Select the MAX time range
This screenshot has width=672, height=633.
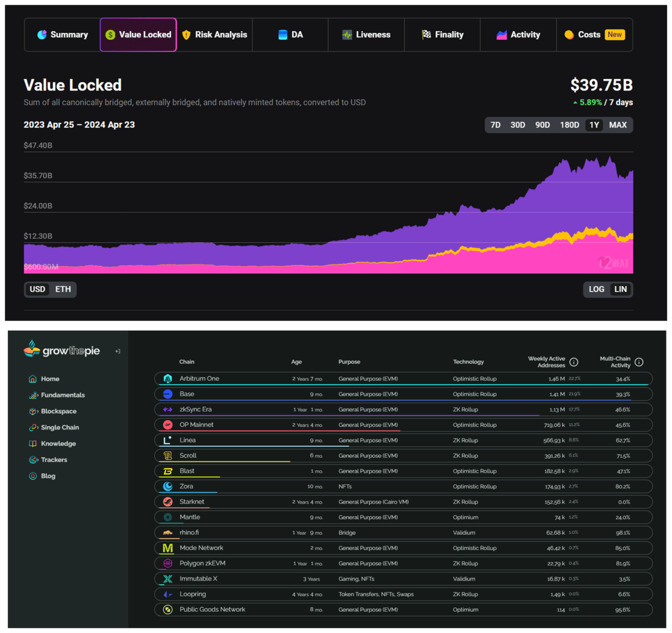(x=618, y=125)
